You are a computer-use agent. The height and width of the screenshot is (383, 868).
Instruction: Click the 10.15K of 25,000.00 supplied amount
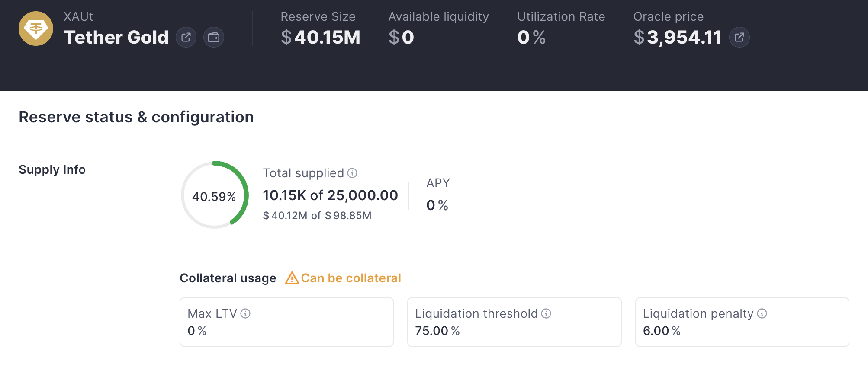(x=330, y=195)
